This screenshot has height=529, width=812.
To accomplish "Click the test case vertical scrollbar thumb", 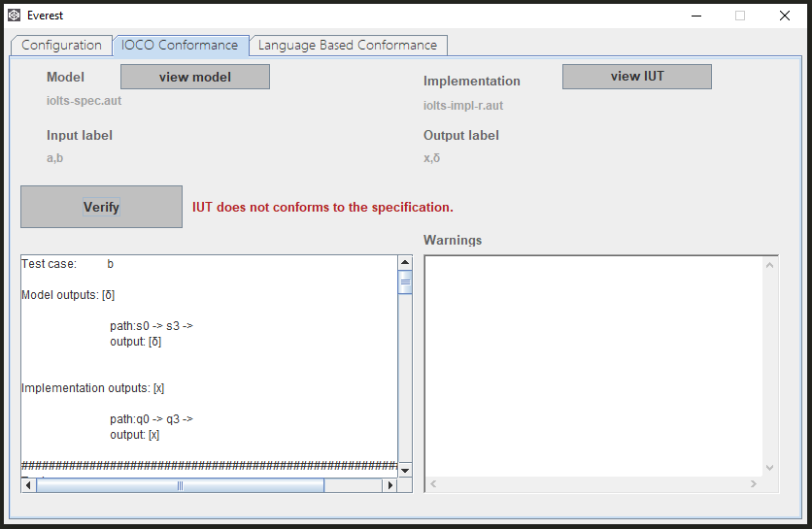I will point(405,282).
